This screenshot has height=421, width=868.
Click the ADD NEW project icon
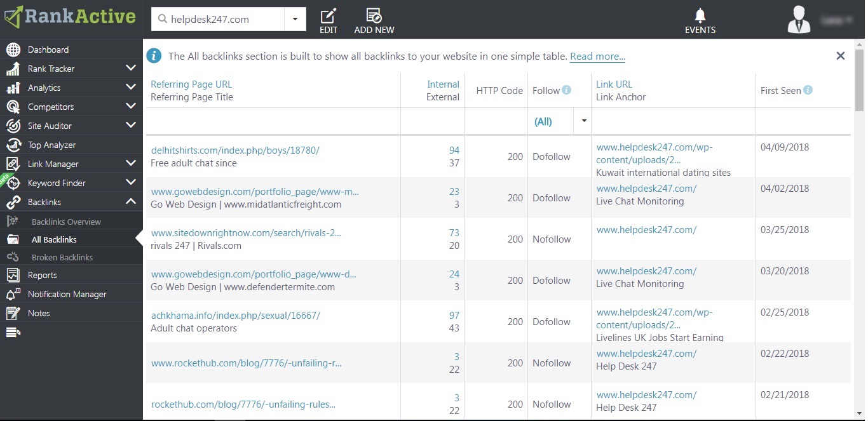374,16
